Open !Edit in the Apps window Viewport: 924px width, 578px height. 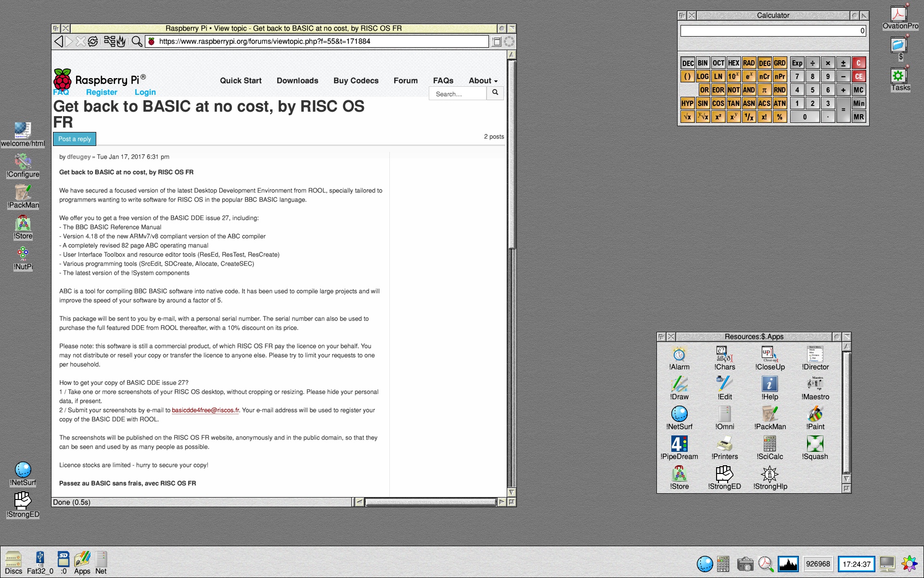724,388
